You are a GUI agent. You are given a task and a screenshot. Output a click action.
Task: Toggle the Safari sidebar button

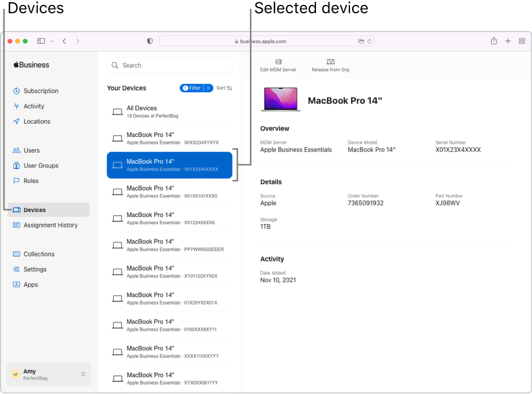41,41
